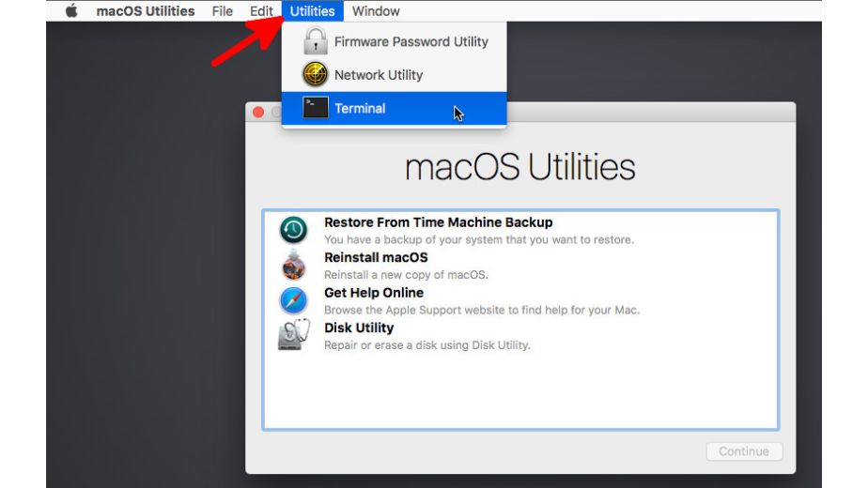
Task: Click the Terminal icon in the menu
Action: (315, 108)
